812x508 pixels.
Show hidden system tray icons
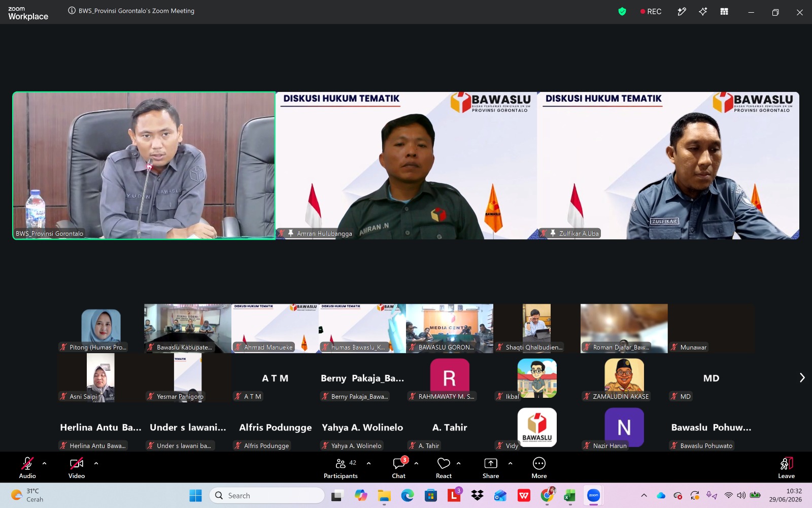tap(644, 495)
